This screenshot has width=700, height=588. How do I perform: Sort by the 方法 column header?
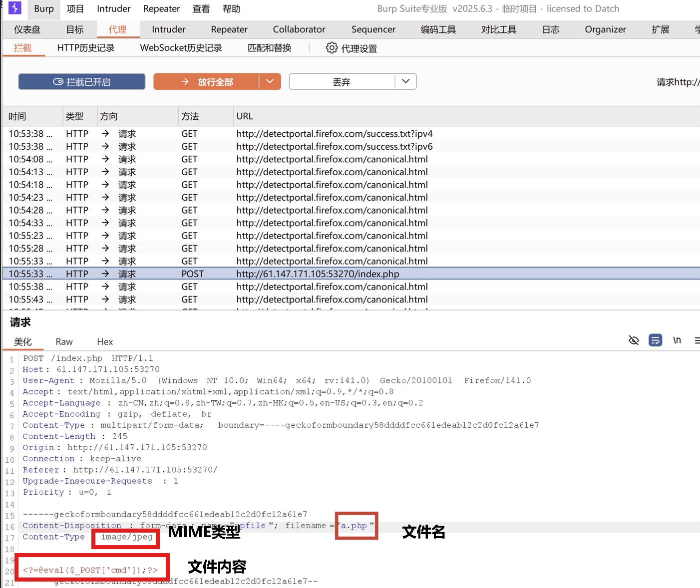(x=206, y=116)
